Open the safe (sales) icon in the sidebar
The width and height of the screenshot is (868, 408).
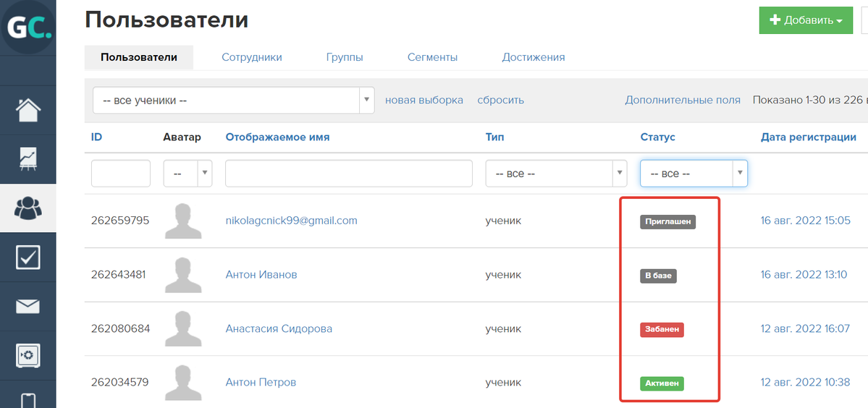point(28,355)
